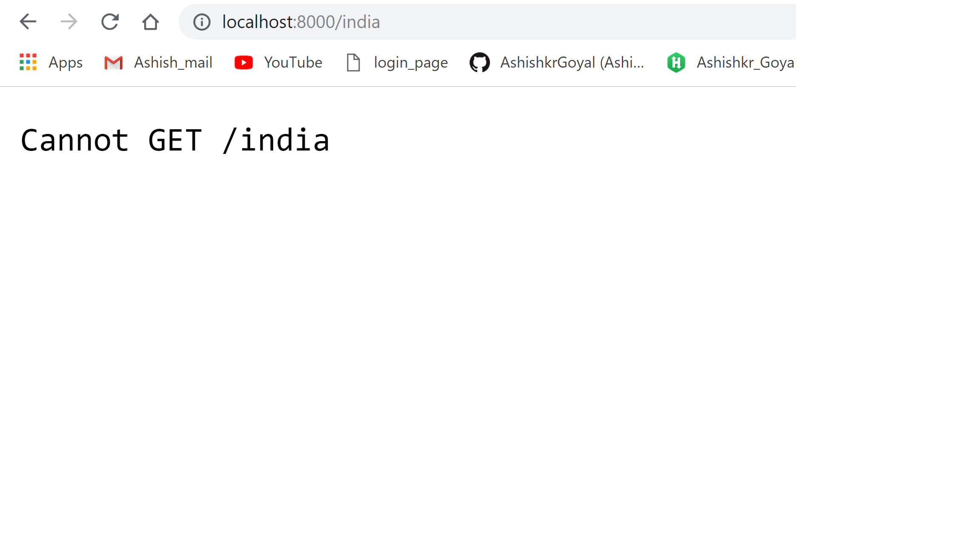
Task: Click the YouTube play icon bookmark
Action: (244, 62)
